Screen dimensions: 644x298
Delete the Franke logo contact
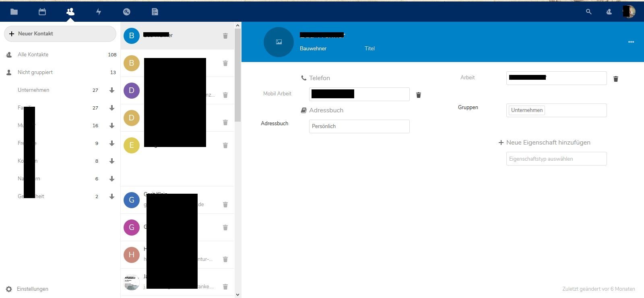(x=225, y=287)
